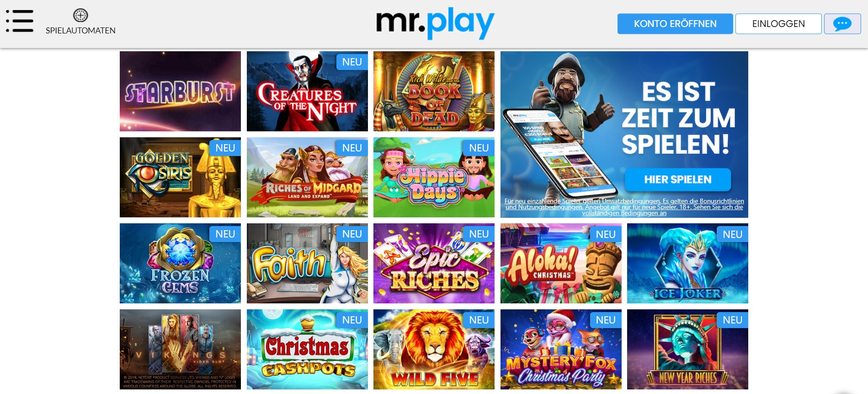Open the bonus terms fine-print link
The image size is (868, 394).
point(624,207)
